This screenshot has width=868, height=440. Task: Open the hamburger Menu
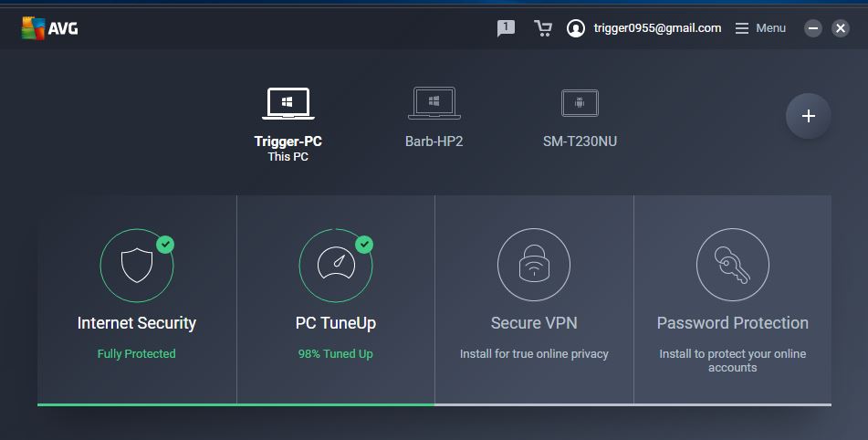(760, 28)
